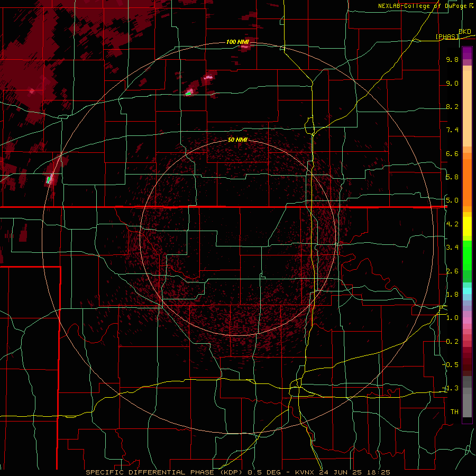Click the -1.3 value on the color scale

(451, 388)
